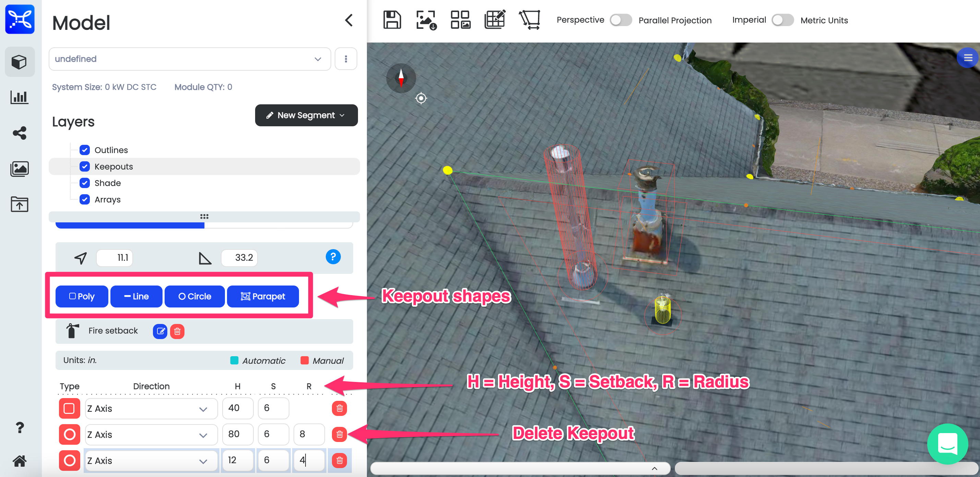Hide the Keepouts layer

coord(86,166)
